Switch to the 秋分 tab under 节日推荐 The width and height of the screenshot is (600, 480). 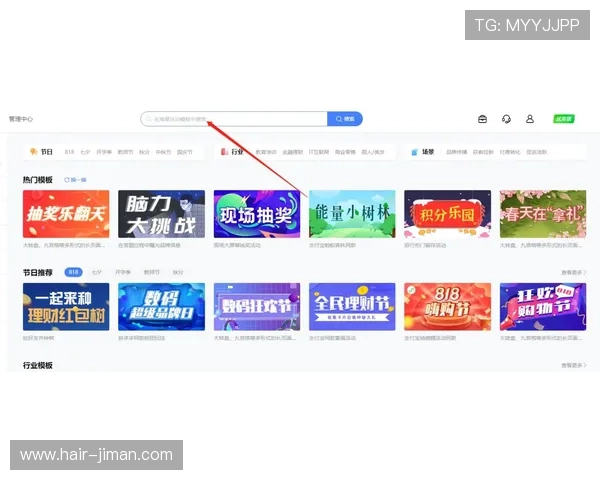click(x=178, y=272)
